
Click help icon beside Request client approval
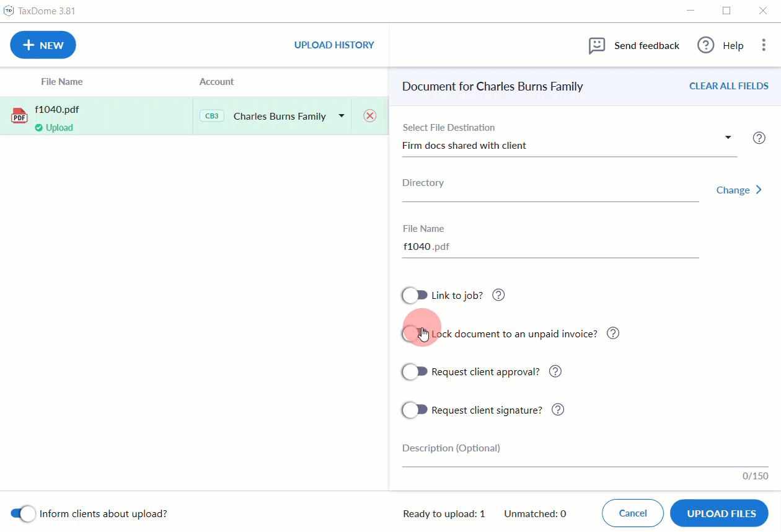[x=555, y=372]
